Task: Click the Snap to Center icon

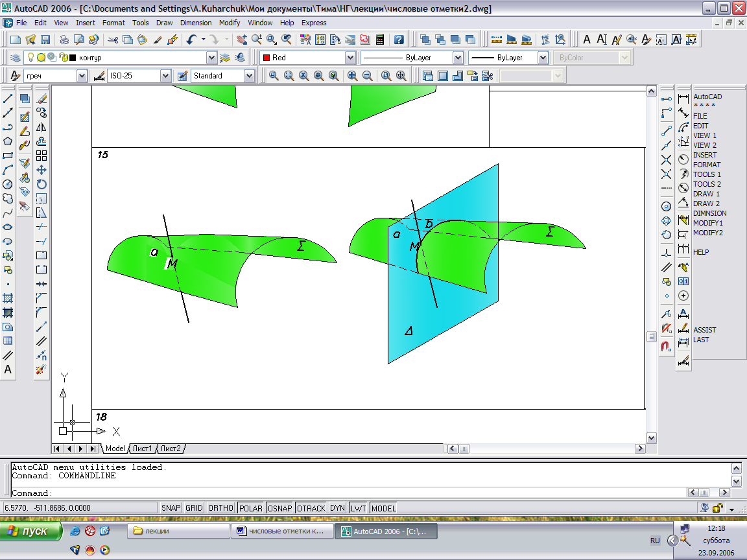Action: coord(667,207)
